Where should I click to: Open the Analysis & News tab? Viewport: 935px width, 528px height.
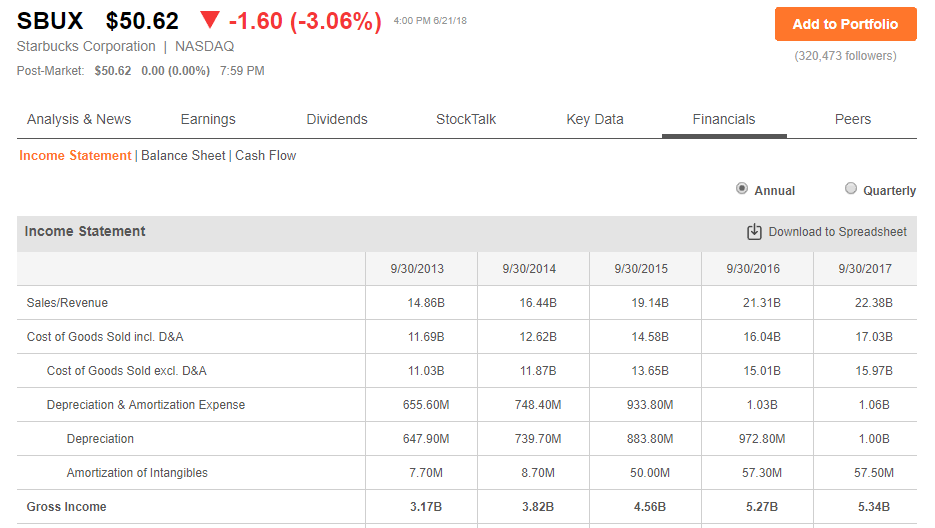point(79,119)
